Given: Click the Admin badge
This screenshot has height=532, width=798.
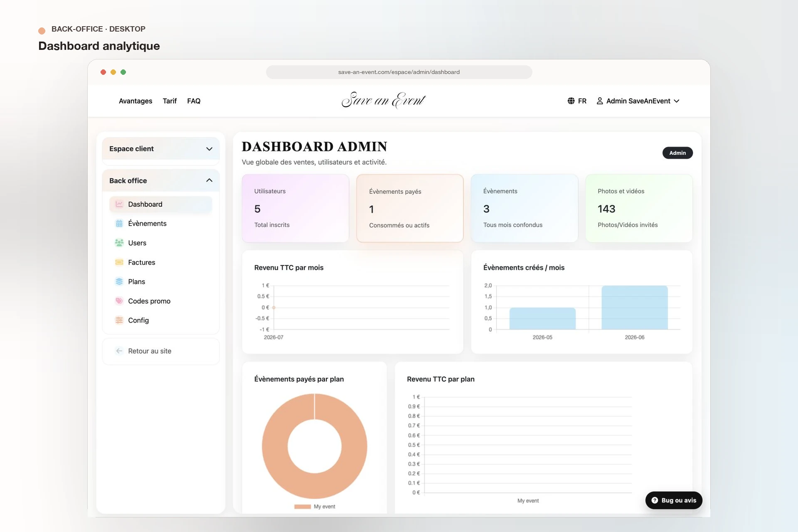Looking at the screenshot, I should (677, 153).
